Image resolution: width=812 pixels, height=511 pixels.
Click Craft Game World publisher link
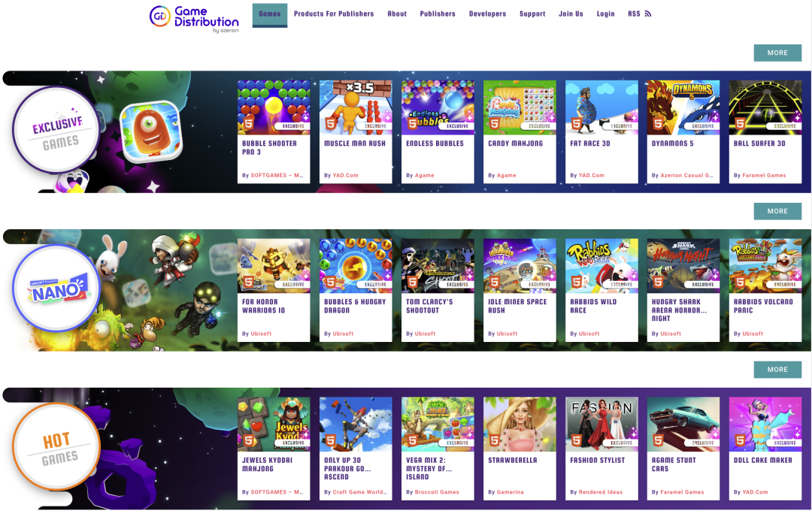point(359,492)
